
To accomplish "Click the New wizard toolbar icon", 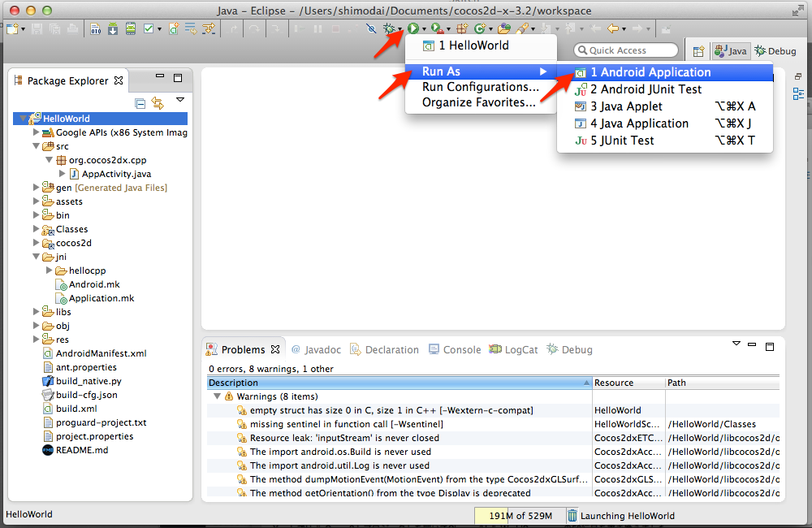I will pyautogui.click(x=12, y=28).
